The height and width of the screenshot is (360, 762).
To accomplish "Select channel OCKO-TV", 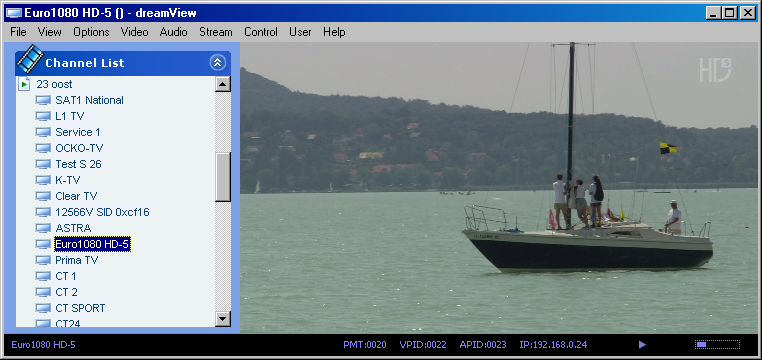I will 79,149.
